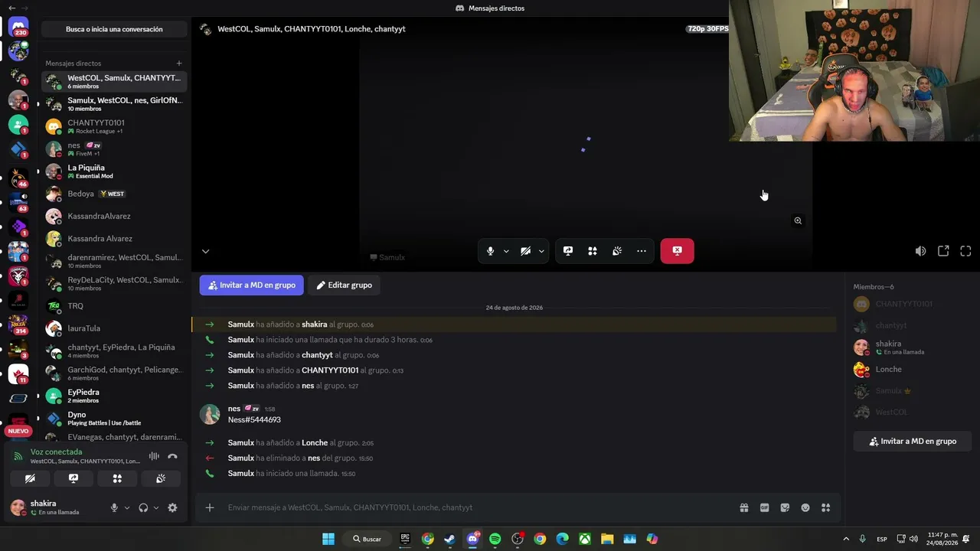Open the Dyno bot direct message
This screenshot has height=551, width=980.
click(x=114, y=418)
